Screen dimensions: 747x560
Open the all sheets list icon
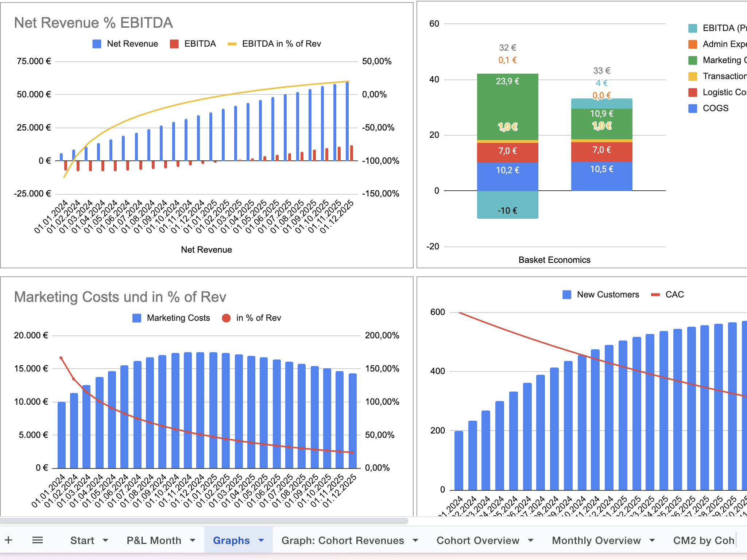[38, 540]
